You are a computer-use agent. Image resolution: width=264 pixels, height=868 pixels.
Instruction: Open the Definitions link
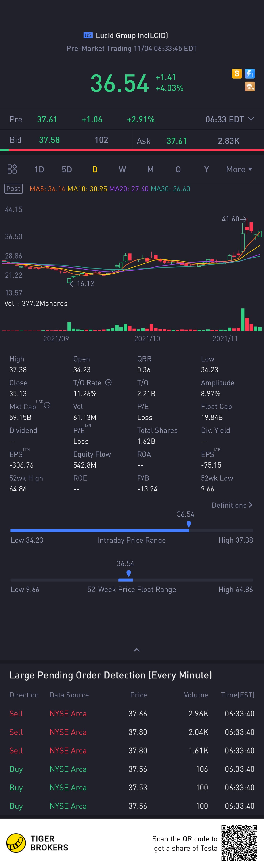point(232,505)
